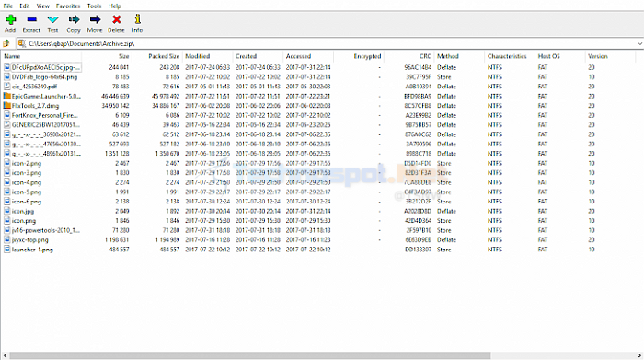Open the Edit menu

click(25, 6)
